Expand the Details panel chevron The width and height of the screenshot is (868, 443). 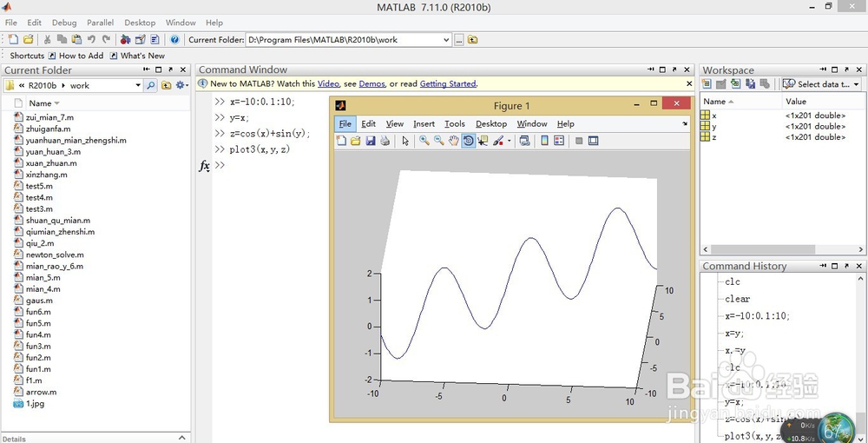pyautogui.click(x=182, y=438)
